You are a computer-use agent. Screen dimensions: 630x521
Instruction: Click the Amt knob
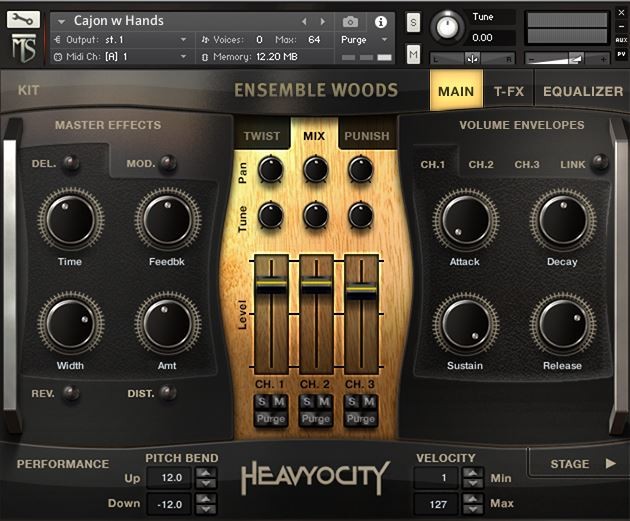coord(168,323)
